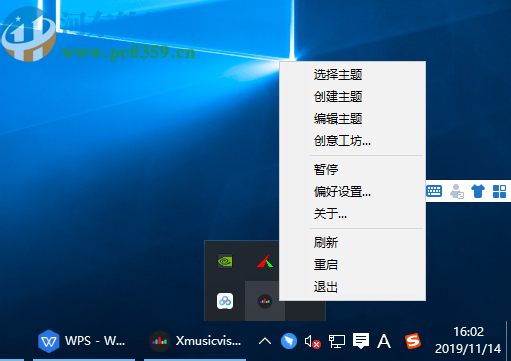Open the toolbox grid icon on IME bar
The image size is (511, 361).
499,191
